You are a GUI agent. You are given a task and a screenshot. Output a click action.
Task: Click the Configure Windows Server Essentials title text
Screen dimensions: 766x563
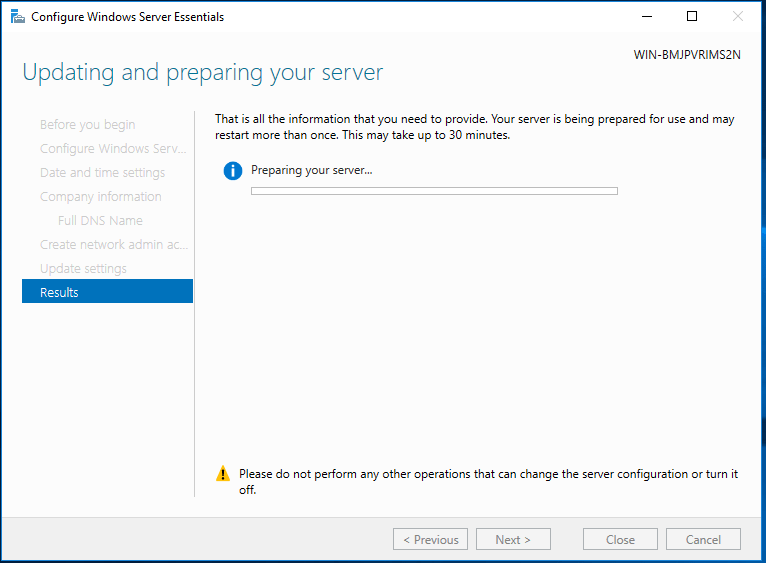pyautogui.click(x=128, y=17)
